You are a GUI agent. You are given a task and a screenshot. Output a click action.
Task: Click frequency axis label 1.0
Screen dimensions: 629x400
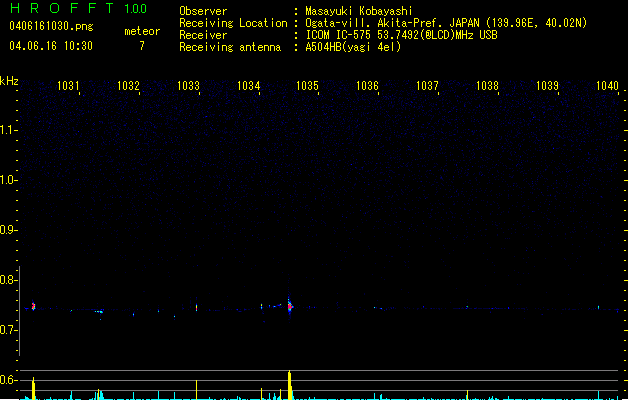(8, 180)
